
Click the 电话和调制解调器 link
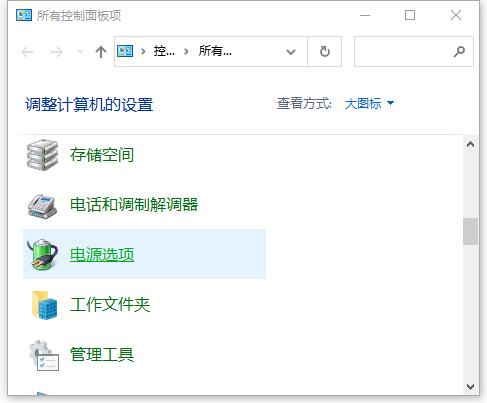134,205
